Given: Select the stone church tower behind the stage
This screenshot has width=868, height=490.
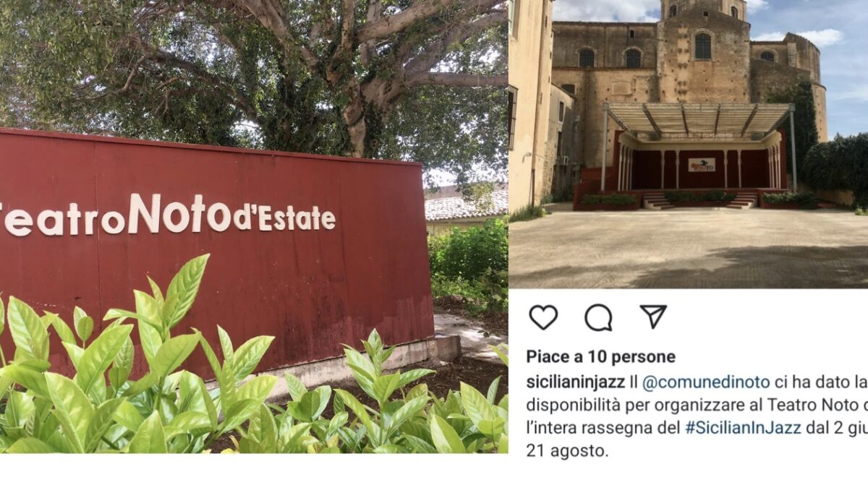Looking at the screenshot, I should pyautogui.click(x=704, y=51).
